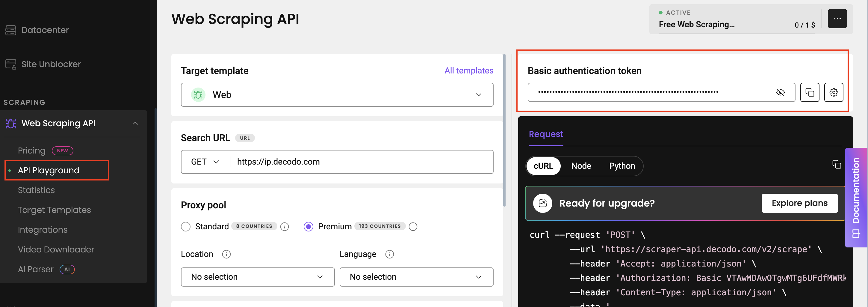Open Integrations in the sidebar
The width and height of the screenshot is (868, 307).
(x=43, y=230)
